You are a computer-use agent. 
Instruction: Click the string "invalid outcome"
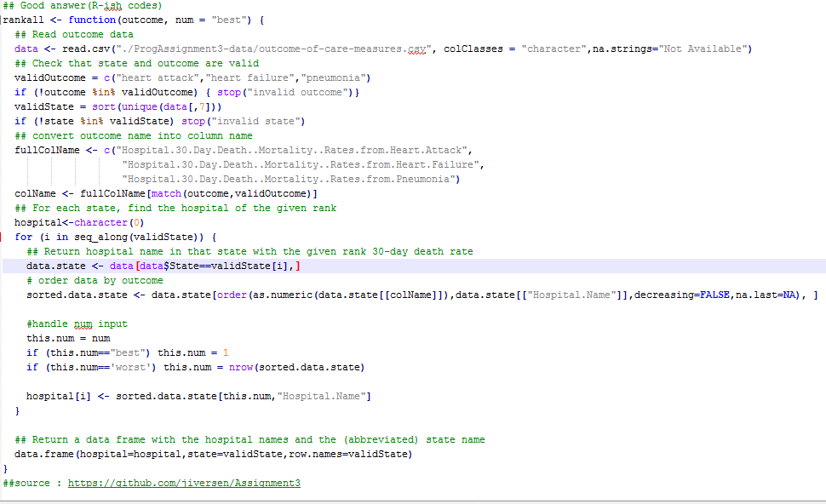point(298,92)
